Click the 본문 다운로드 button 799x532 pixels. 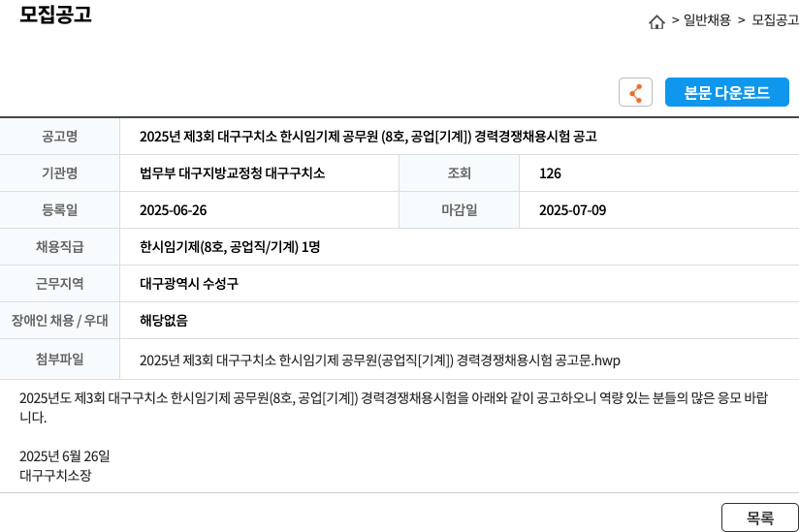click(x=726, y=92)
